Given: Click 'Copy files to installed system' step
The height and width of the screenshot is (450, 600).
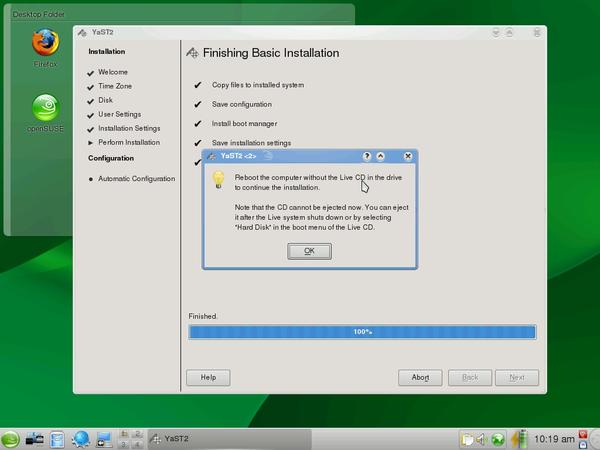Looking at the screenshot, I should [x=258, y=85].
